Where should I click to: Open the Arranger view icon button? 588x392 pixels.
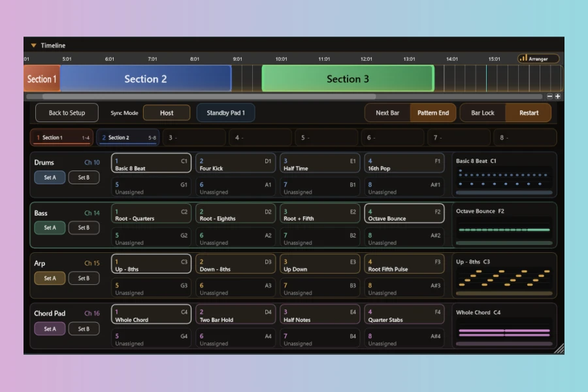point(538,59)
